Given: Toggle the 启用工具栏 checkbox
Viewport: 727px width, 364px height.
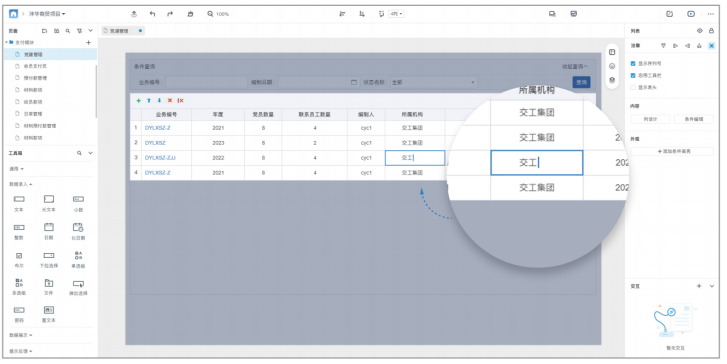Looking at the screenshot, I should point(633,75).
